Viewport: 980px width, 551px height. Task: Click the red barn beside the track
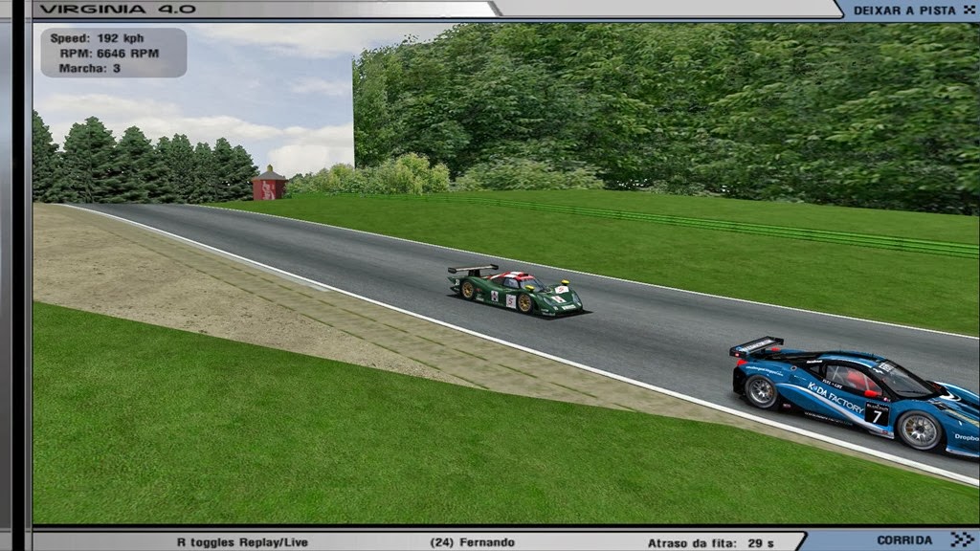pyautogui.click(x=269, y=184)
